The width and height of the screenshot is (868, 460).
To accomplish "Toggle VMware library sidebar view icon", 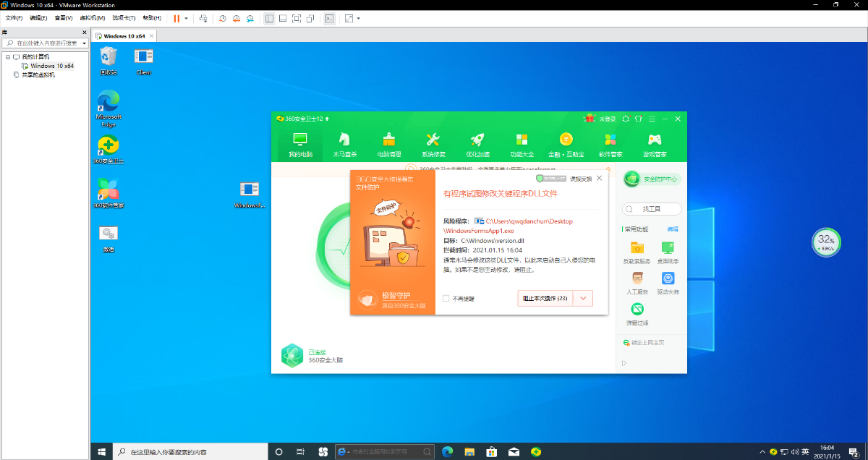I will (270, 18).
